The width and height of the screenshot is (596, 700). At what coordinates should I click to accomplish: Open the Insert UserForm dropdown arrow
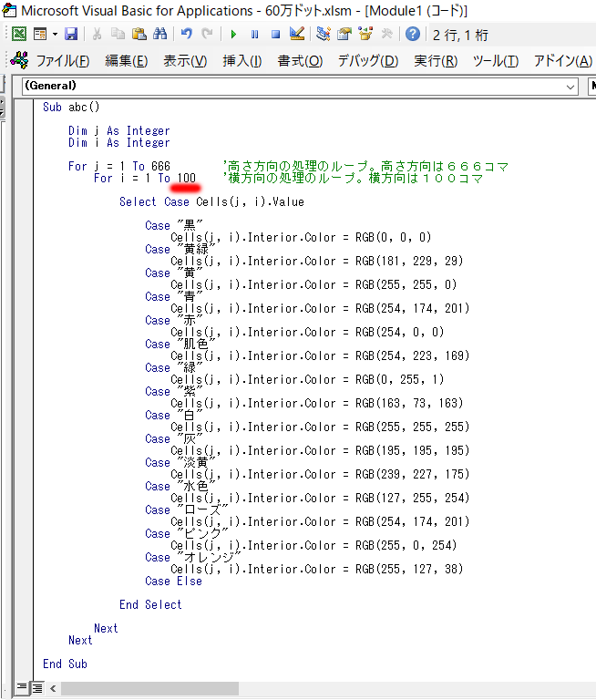(x=55, y=34)
